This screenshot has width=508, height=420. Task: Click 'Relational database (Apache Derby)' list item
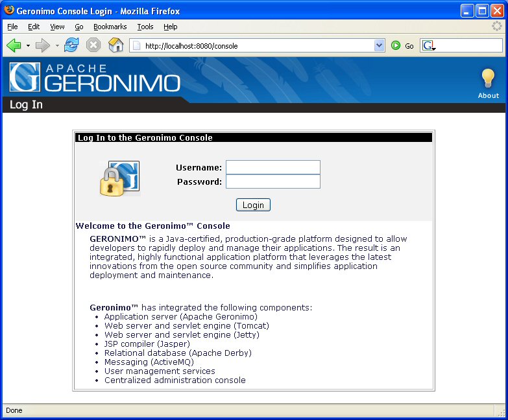click(178, 353)
